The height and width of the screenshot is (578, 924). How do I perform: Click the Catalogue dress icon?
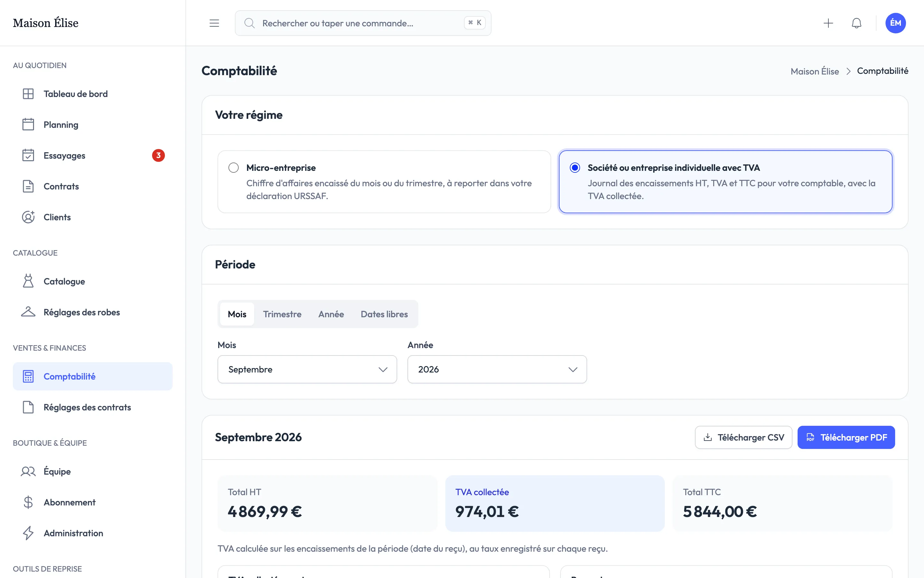pyautogui.click(x=28, y=281)
